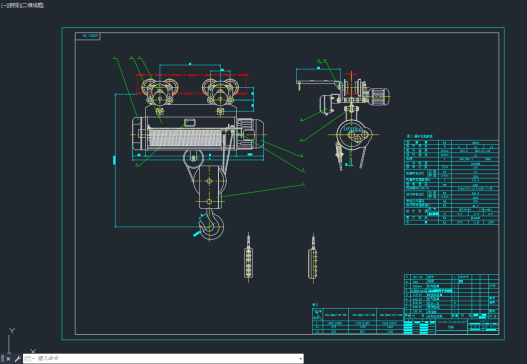Select the right pendant control side view
527x364 pixels.
[313, 259]
